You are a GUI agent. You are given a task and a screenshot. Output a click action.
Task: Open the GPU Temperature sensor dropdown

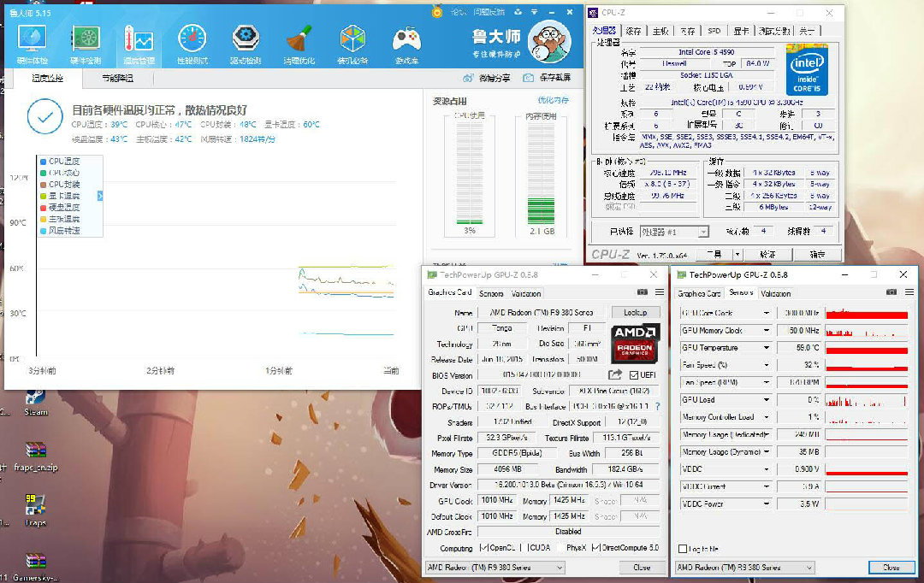coord(767,348)
